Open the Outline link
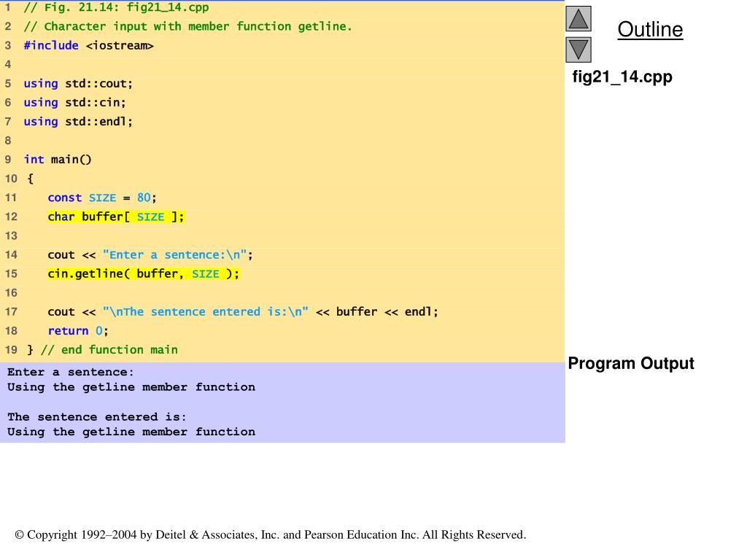747x560 pixels. (650, 29)
